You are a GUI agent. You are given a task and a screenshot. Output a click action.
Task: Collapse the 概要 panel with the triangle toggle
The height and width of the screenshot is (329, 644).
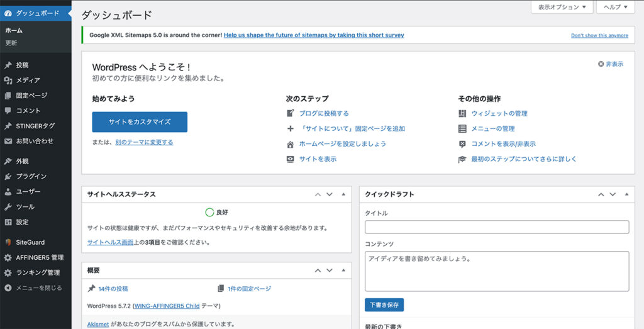(343, 270)
